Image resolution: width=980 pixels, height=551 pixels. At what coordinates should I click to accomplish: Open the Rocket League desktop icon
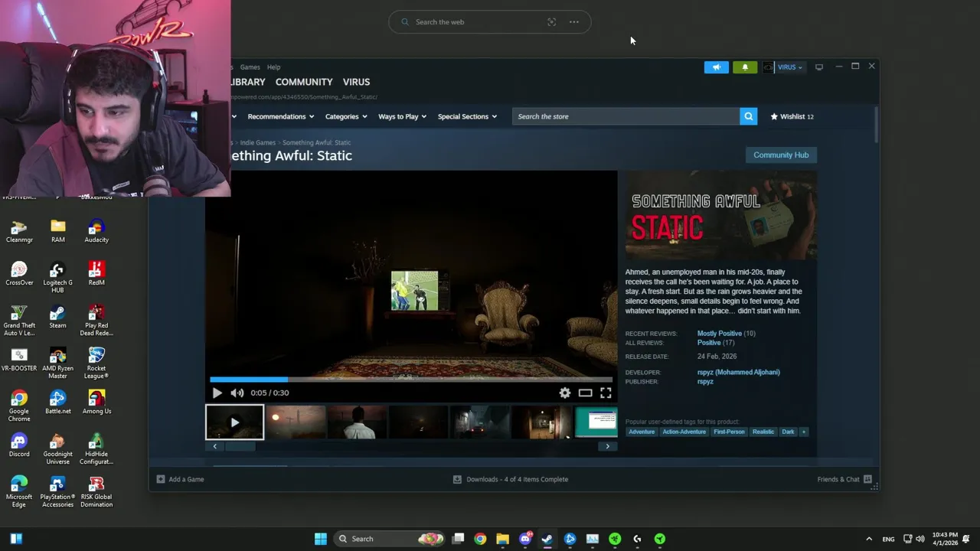[96, 364]
